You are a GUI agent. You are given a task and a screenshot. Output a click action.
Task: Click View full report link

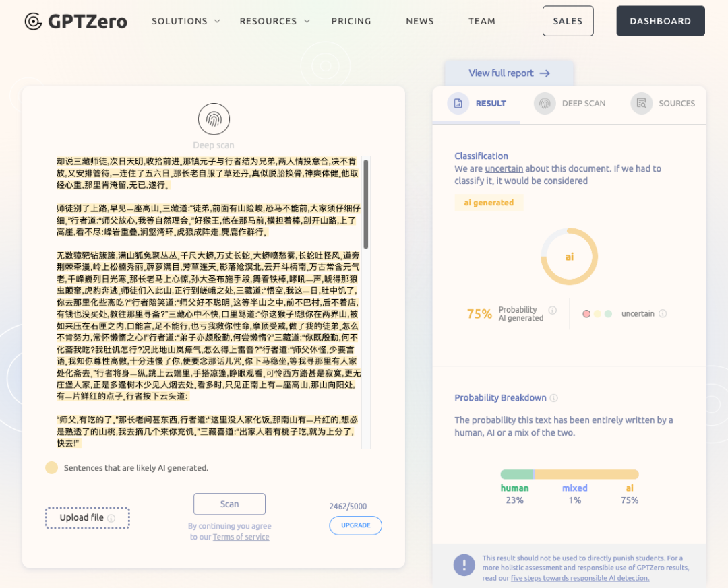pyautogui.click(x=509, y=73)
